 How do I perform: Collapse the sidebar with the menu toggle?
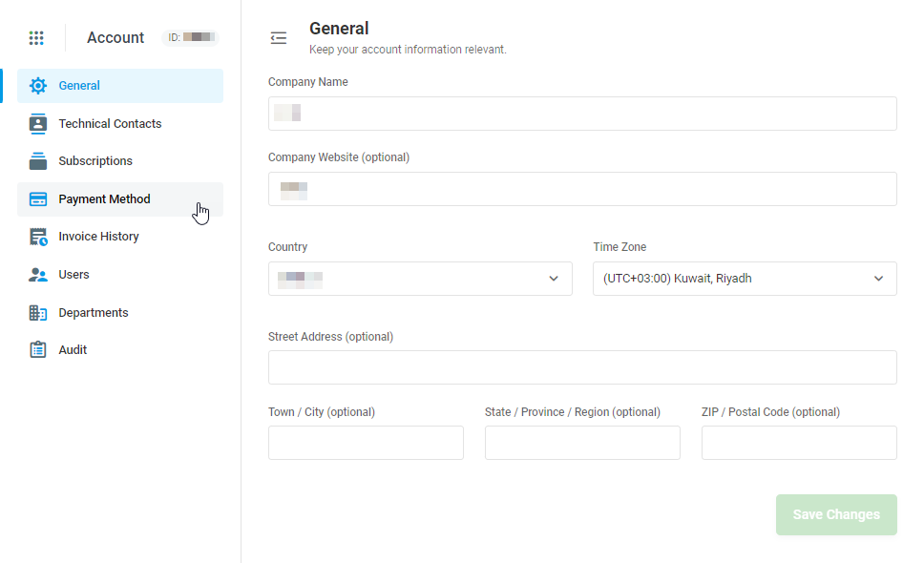[279, 38]
